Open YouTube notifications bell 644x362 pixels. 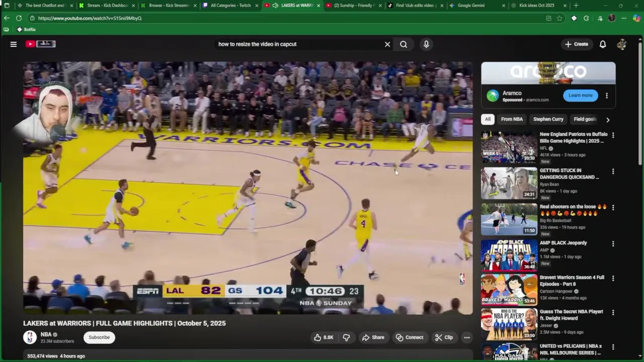pyautogui.click(x=603, y=44)
